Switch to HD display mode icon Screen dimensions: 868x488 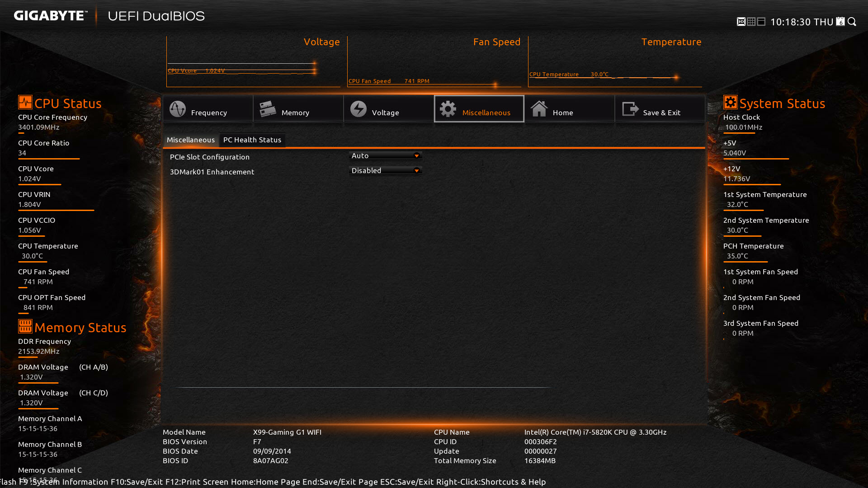[741, 22]
